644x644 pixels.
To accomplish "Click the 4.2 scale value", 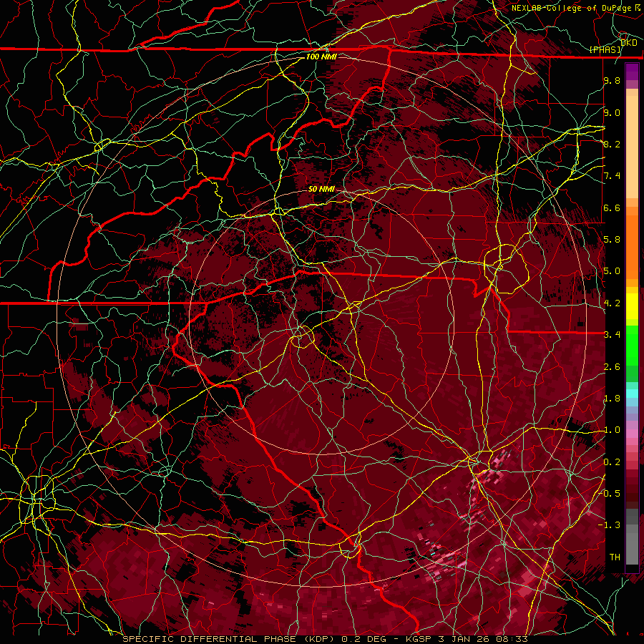I will click(x=612, y=303).
